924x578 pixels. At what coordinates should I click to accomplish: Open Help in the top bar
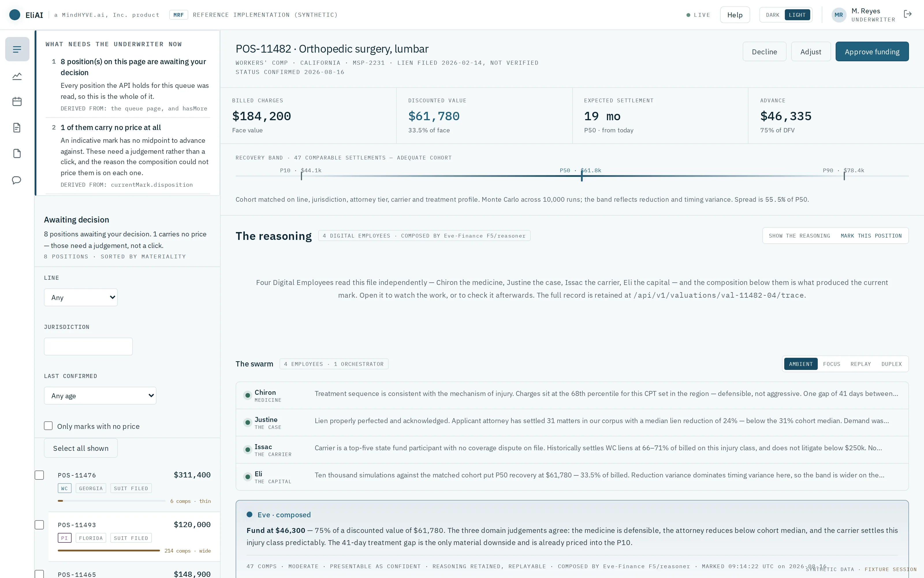pos(735,15)
